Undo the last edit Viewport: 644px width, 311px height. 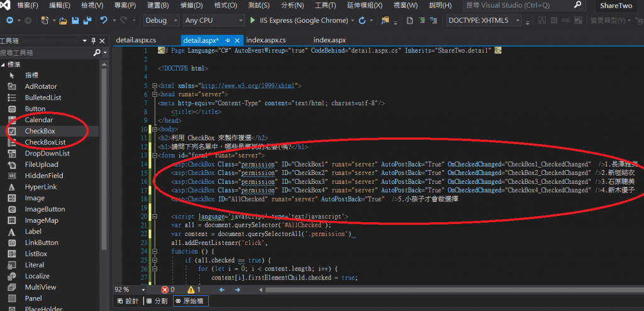(104, 21)
